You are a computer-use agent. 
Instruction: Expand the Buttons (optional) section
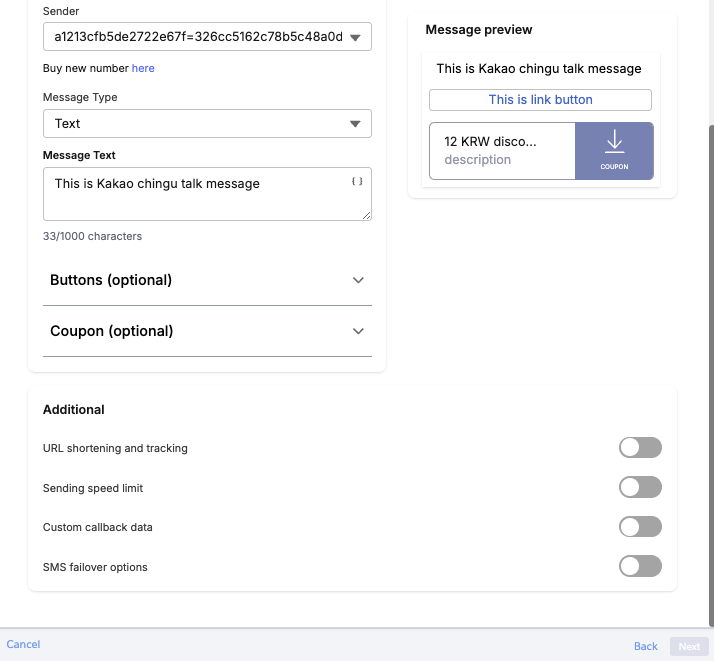207,280
